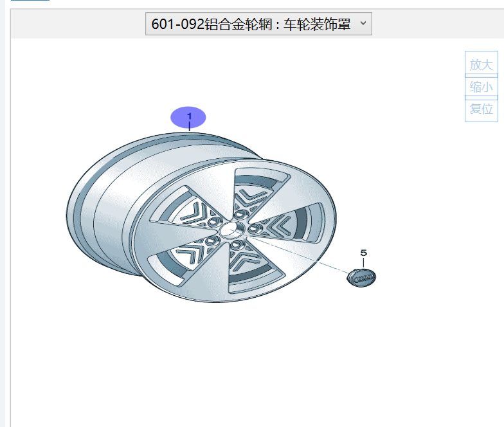The height and width of the screenshot is (427, 504).
Task: Select part callout number 5
Action: pyautogui.click(x=363, y=253)
